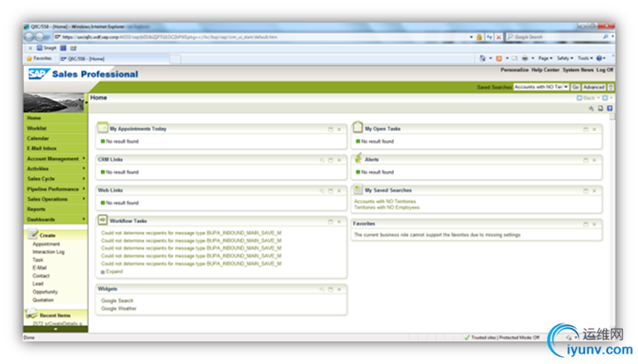638x364 pixels.
Task: Click the blue help icon below Back
Action: click(610, 108)
